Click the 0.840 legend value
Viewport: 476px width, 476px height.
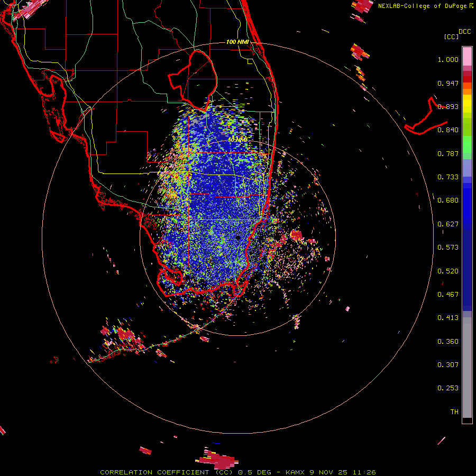click(x=448, y=130)
